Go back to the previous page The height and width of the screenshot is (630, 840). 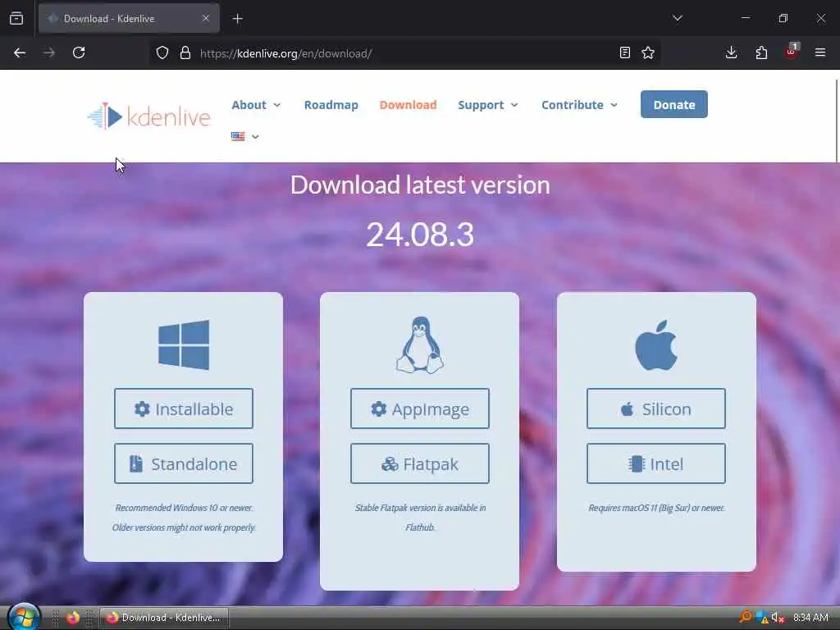(20, 52)
